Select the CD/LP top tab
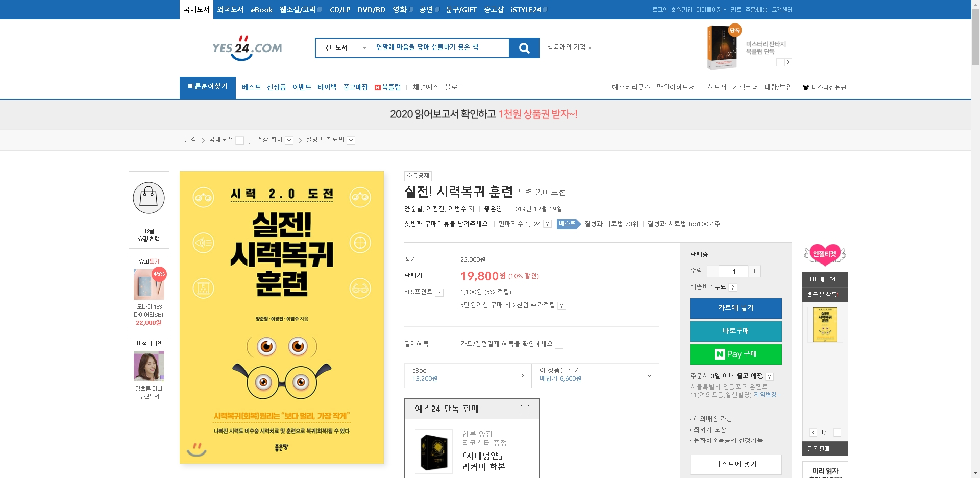980x478 pixels. 340,10
